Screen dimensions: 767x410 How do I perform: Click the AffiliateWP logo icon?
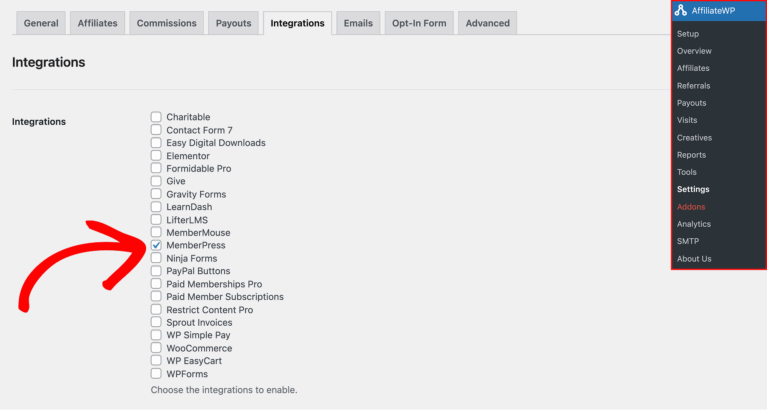click(681, 10)
